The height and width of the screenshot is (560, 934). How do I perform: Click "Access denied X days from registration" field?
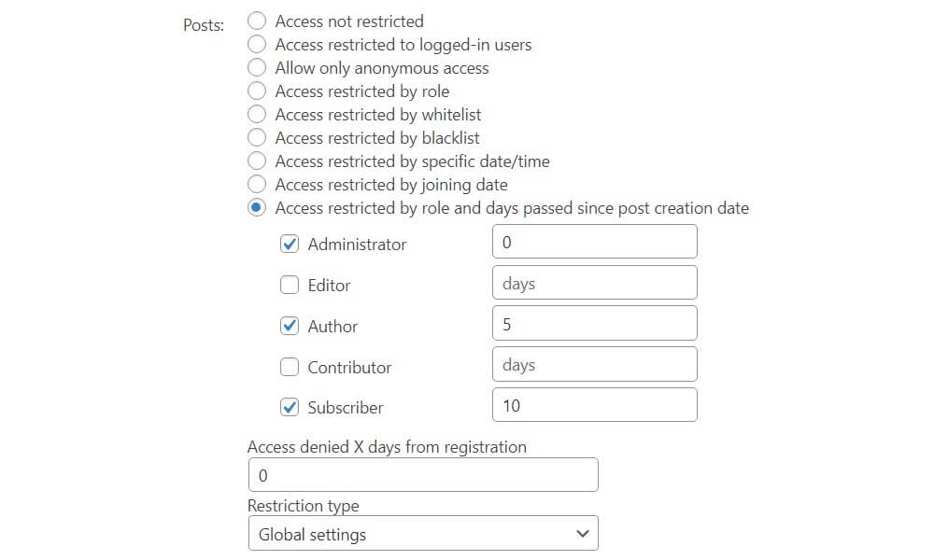[422, 475]
